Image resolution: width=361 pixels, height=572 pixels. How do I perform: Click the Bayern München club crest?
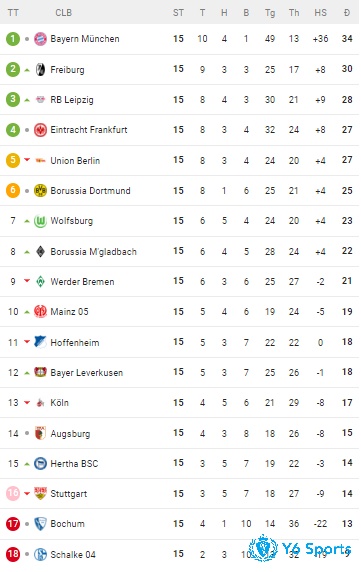[40, 39]
